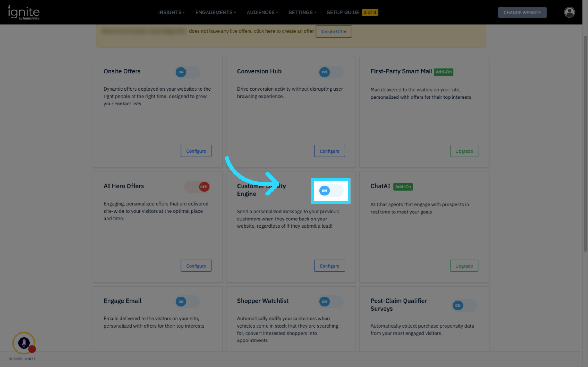Toggle Onsite Offers switch off
588x367 pixels.
[187, 72]
